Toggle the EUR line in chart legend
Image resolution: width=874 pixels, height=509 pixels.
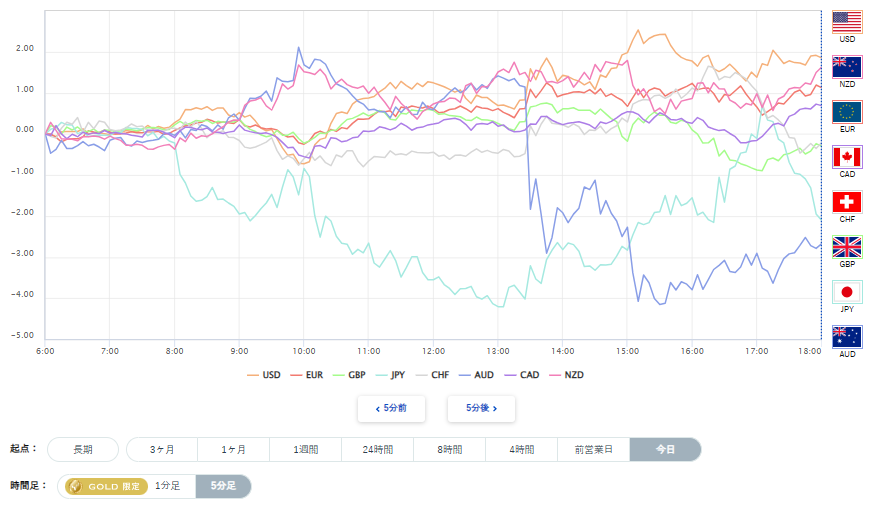tap(307, 375)
